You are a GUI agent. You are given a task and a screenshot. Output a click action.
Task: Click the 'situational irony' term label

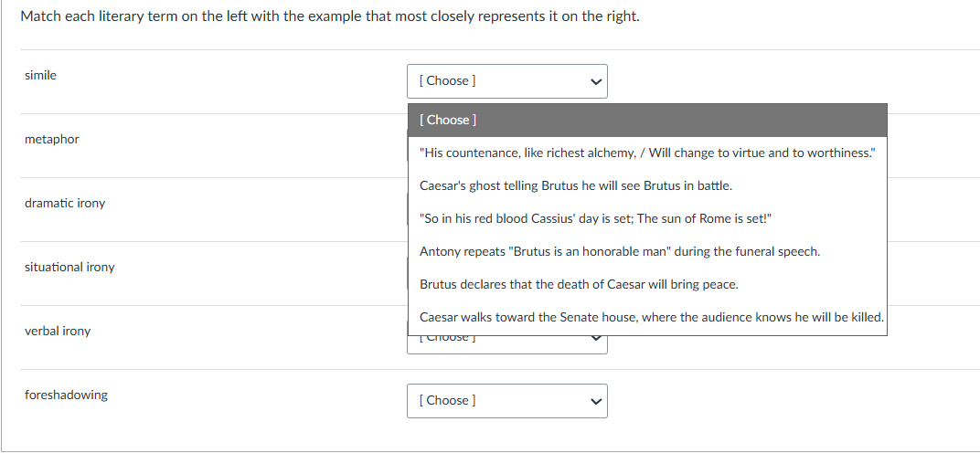point(69,267)
